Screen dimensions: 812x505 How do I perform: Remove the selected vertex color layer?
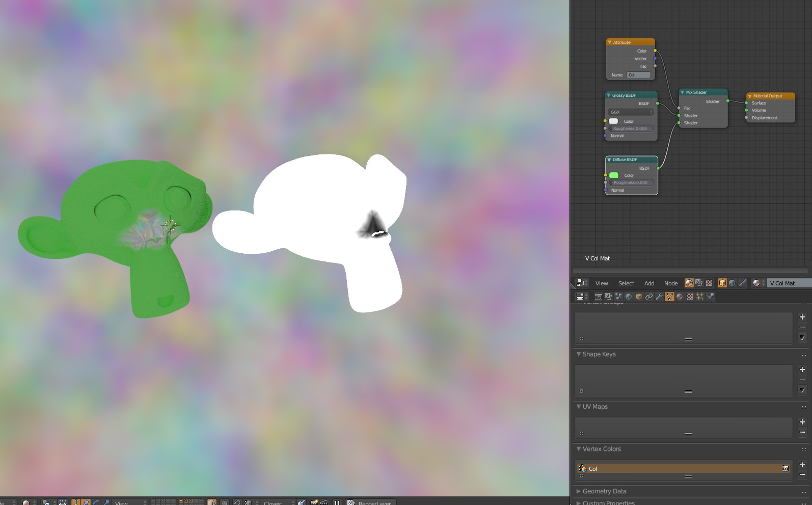click(x=802, y=474)
